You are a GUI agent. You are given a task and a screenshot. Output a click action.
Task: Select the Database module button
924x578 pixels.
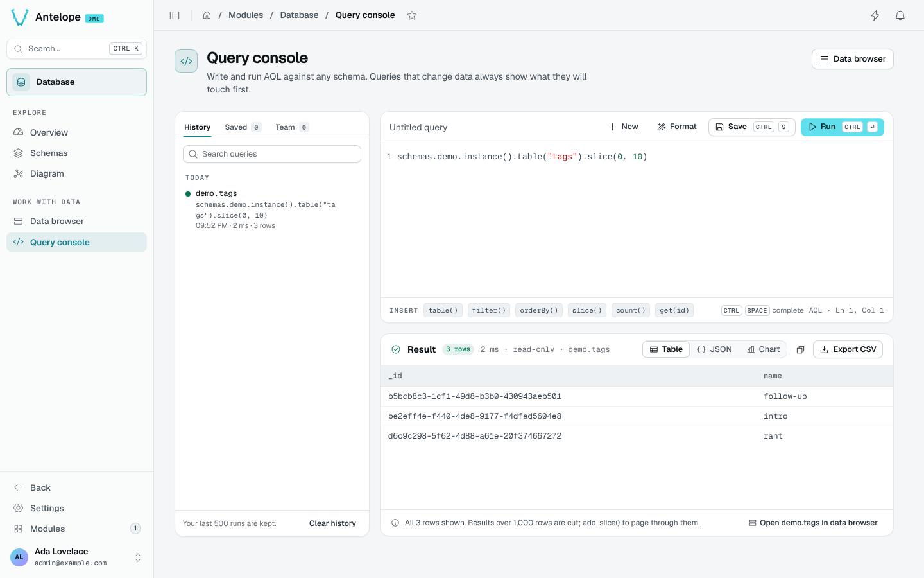pos(77,82)
